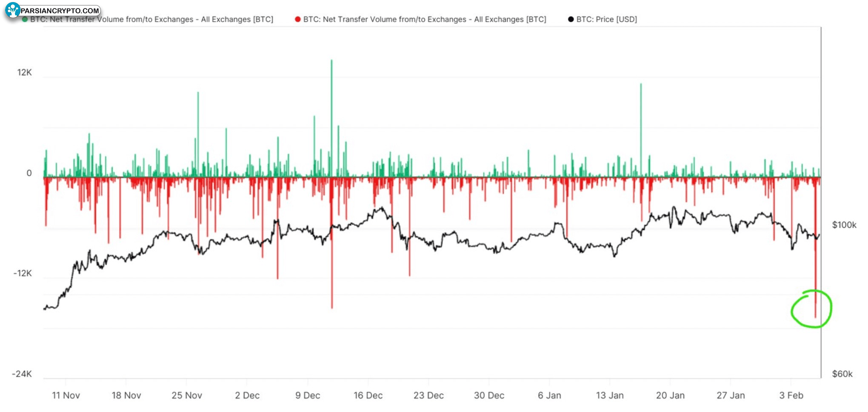The width and height of the screenshot is (868, 412).
Task: Select the 0 y-axis label
Action: (x=29, y=173)
